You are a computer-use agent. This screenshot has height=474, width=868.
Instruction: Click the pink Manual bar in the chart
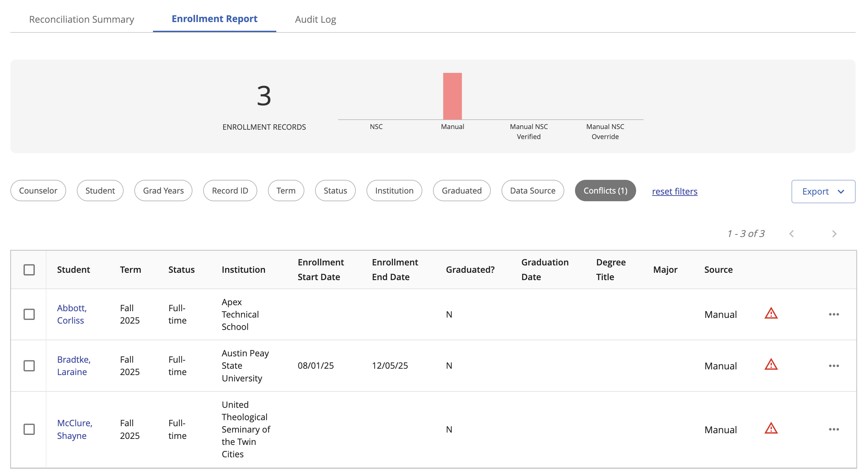[452, 96]
